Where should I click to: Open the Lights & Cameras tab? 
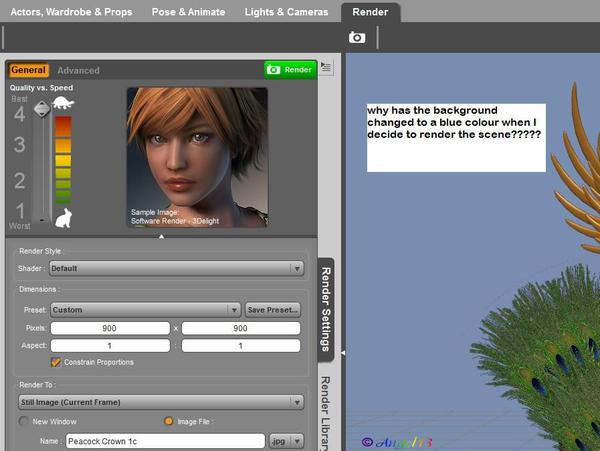(286, 12)
